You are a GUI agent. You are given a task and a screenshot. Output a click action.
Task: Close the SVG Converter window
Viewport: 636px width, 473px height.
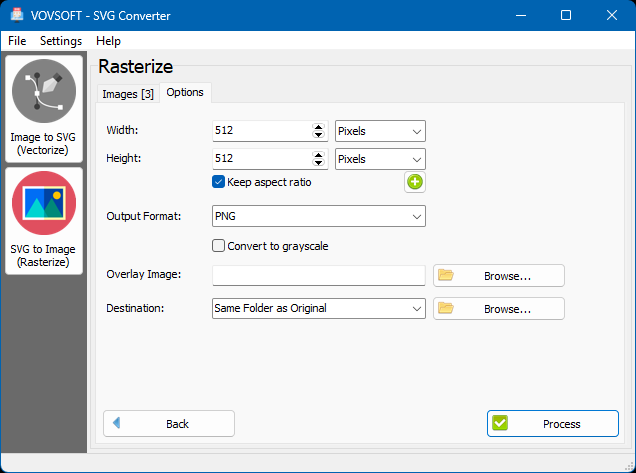[x=612, y=15]
